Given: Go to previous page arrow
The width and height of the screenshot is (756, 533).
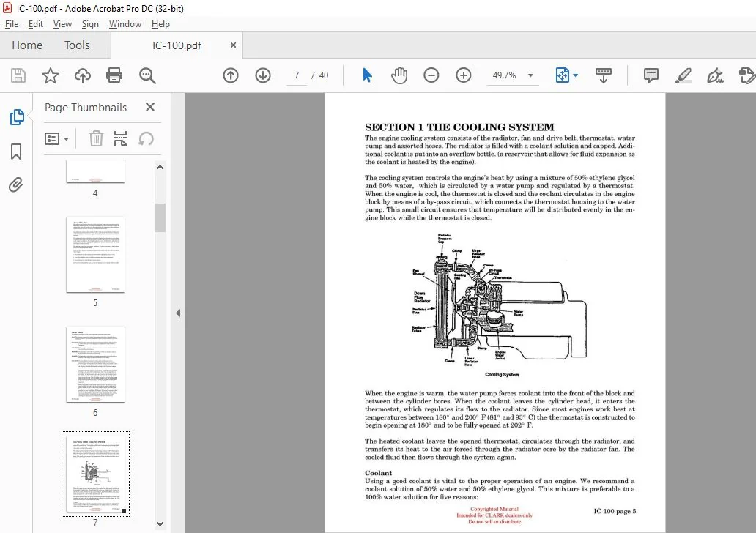Looking at the screenshot, I should click(231, 75).
